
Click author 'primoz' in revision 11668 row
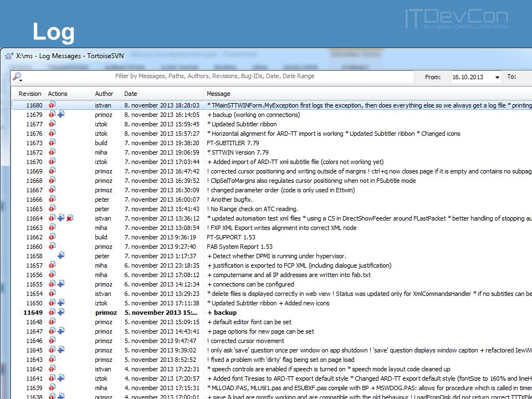(104, 181)
